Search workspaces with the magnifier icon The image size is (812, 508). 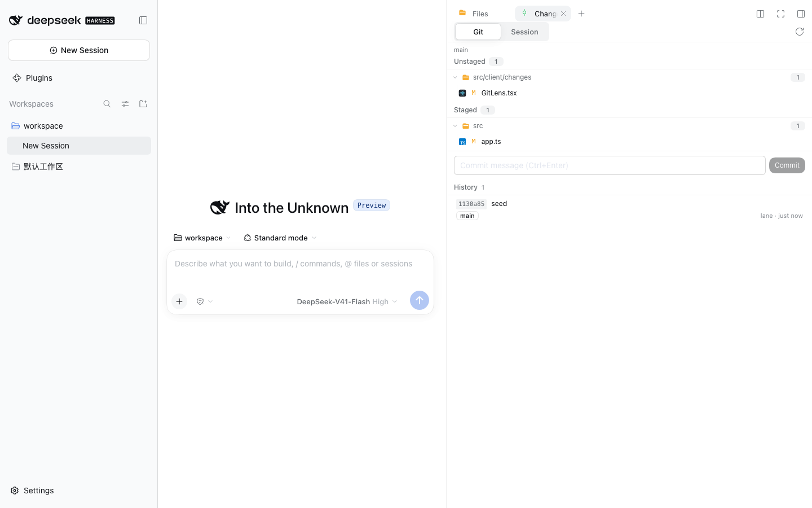(x=107, y=104)
